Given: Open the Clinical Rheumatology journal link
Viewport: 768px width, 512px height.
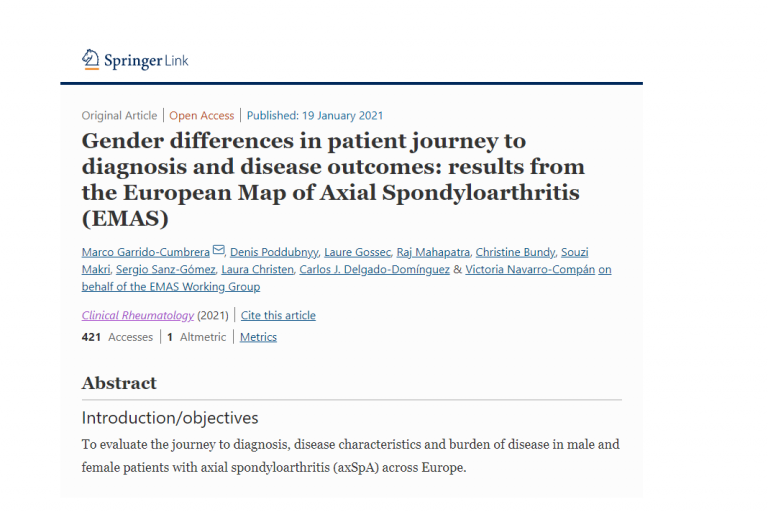Looking at the screenshot, I should tap(138, 316).
